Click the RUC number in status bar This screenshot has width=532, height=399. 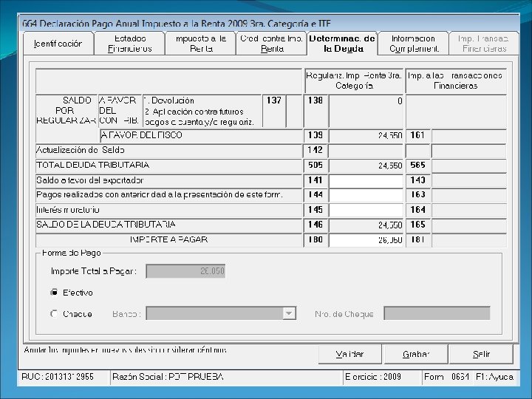pos(58,377)
